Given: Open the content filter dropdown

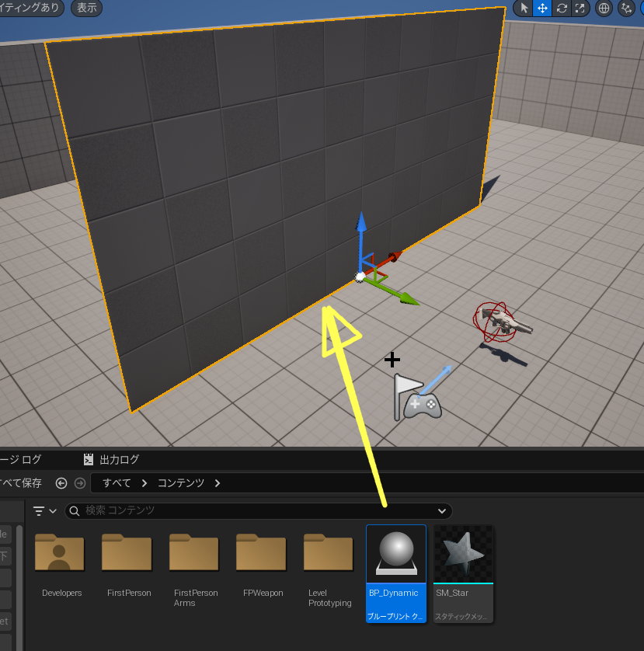Looking at the screenshot, I should click(x=45, y=510).
